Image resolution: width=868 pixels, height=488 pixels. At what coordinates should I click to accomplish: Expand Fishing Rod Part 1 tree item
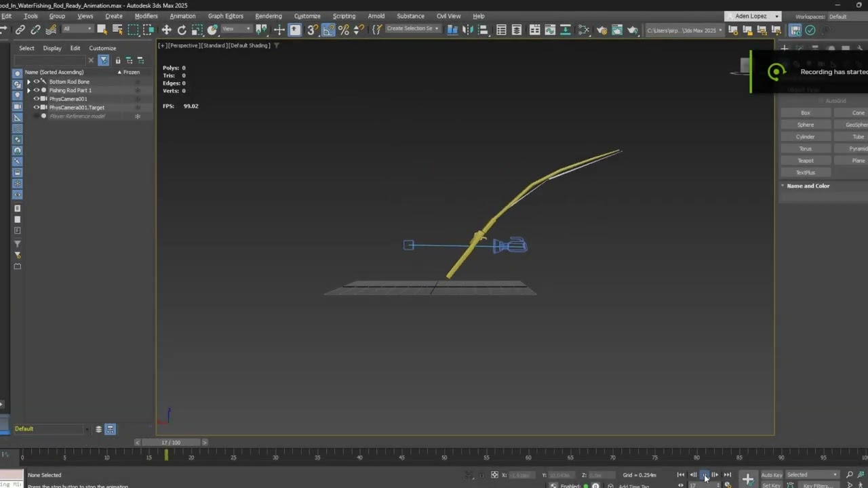tap(28, 90)
